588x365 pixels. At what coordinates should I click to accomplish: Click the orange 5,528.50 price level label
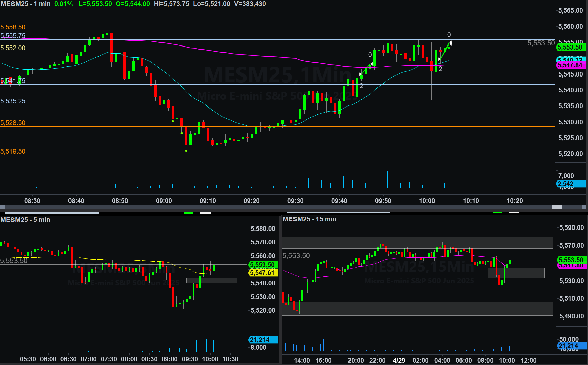tap(13, 123)
